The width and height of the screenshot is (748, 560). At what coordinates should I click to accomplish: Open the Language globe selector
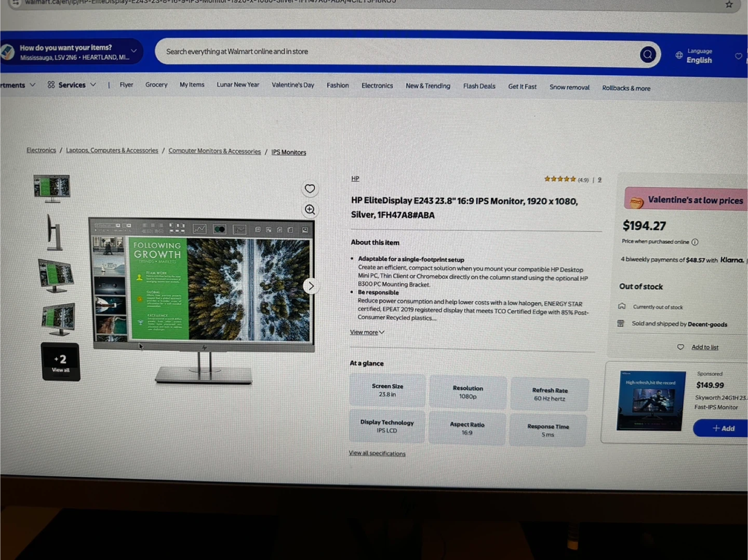(694, 56)
